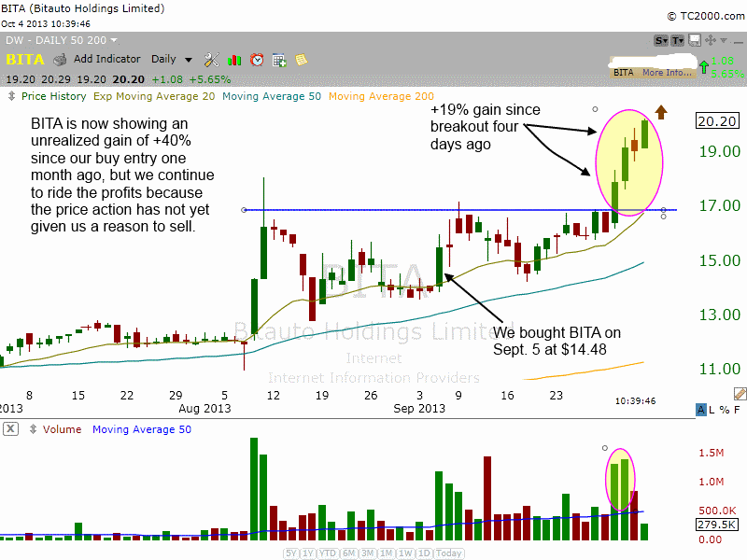This screenshot has width=747, height=560.
Task: Click the printer icon beside BITA
Action: click(x=60, y=60)
